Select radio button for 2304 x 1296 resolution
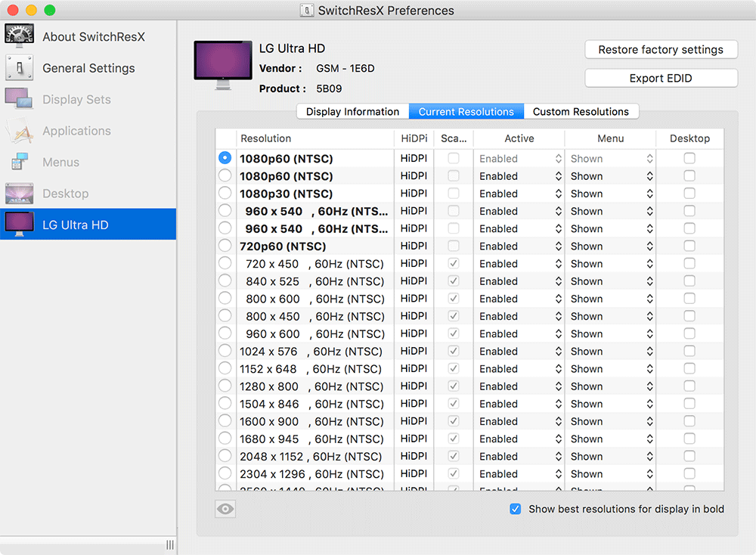 pos(225,473)
